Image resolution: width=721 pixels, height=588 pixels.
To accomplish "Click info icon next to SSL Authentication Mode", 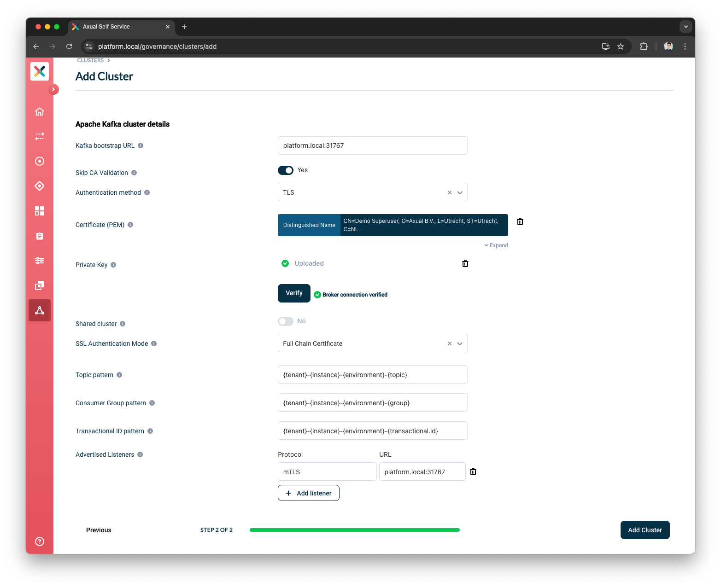I will 154,343.
